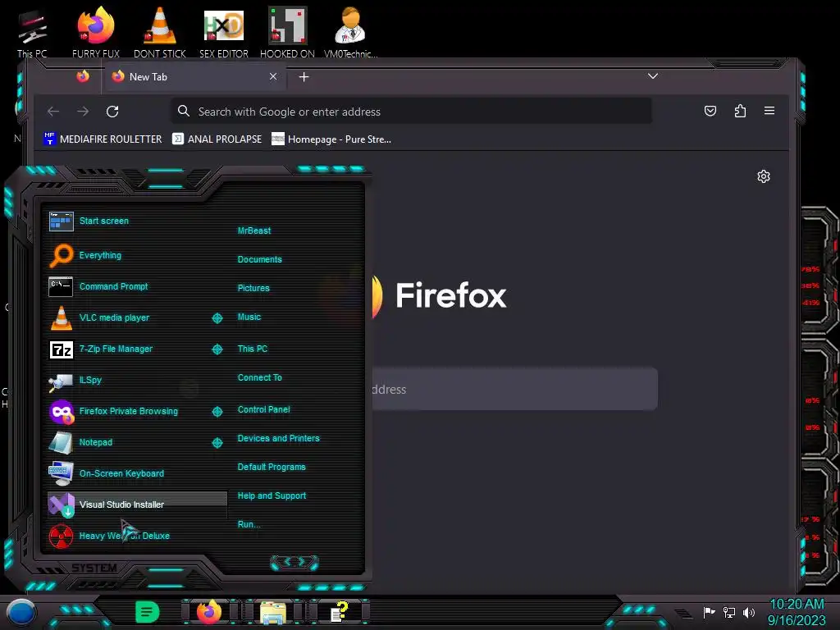This screenshot has width=840, height=630.
Task: Expand Notepad jump list arrow
Action: tap(217, 442)
